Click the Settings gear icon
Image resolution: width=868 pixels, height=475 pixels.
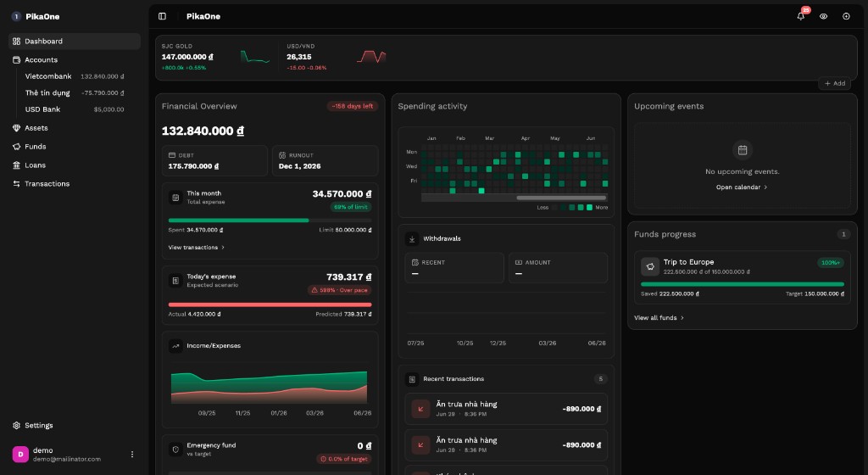(x=17, y=426)
